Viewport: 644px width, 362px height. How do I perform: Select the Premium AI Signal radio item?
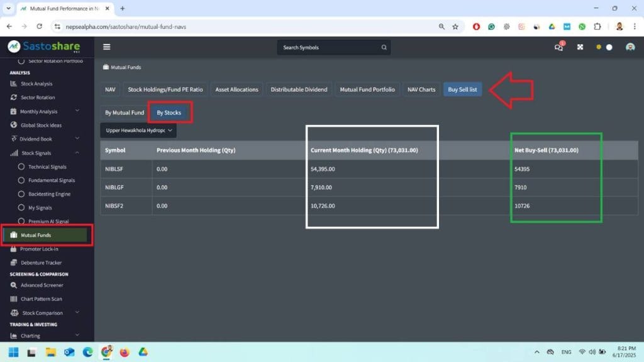point(21,221)
